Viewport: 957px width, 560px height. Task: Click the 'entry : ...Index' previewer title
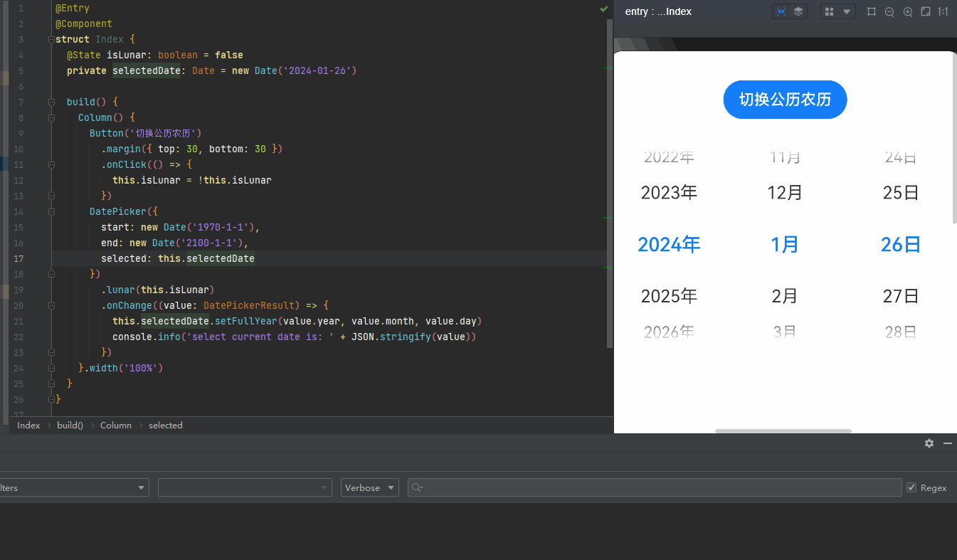click(x=658, y=11)
